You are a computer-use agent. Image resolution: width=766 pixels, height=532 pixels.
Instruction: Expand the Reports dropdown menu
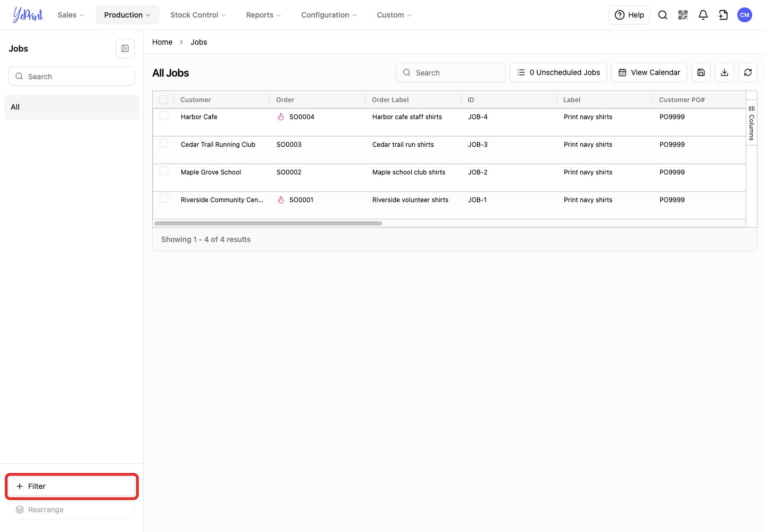pyautogui.click(x=263, y=15)
